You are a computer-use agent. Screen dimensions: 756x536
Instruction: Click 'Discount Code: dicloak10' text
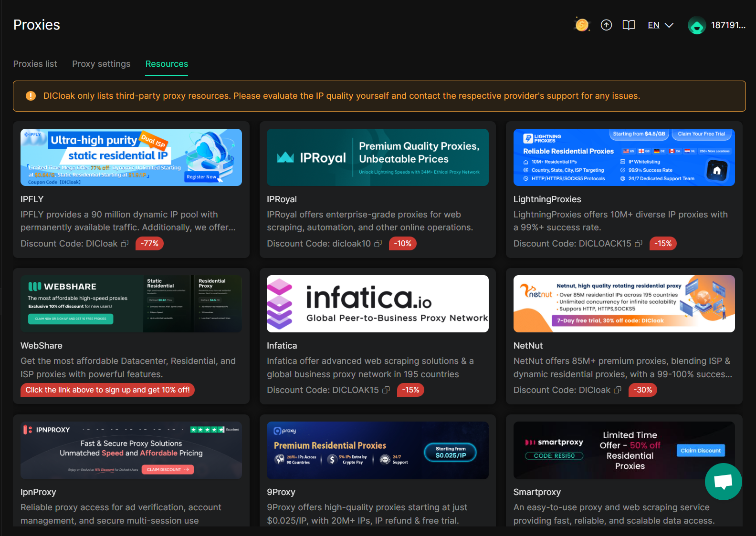tap(318, 244)
